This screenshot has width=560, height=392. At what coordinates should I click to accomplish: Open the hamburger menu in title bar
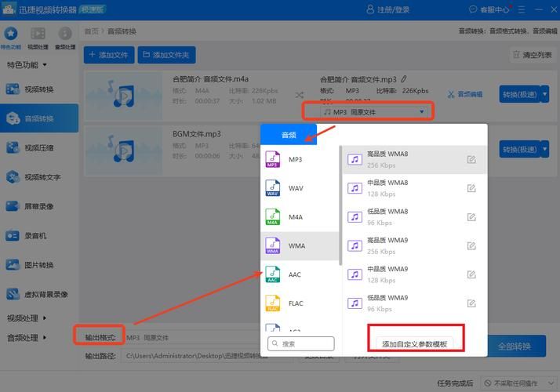[522, 9]
